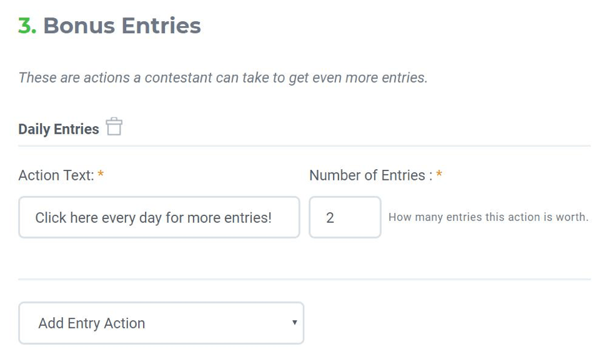
Task: Click the divider line below Daily Entries
Action: tap(304, 146)
